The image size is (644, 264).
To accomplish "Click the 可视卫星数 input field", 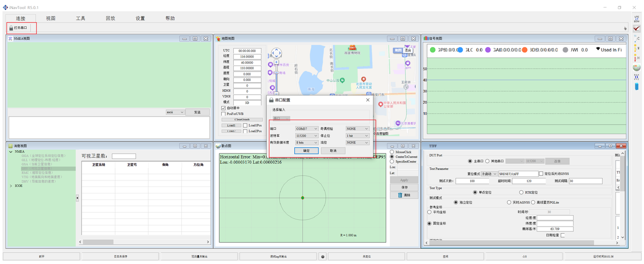I will tap(124, 156).
